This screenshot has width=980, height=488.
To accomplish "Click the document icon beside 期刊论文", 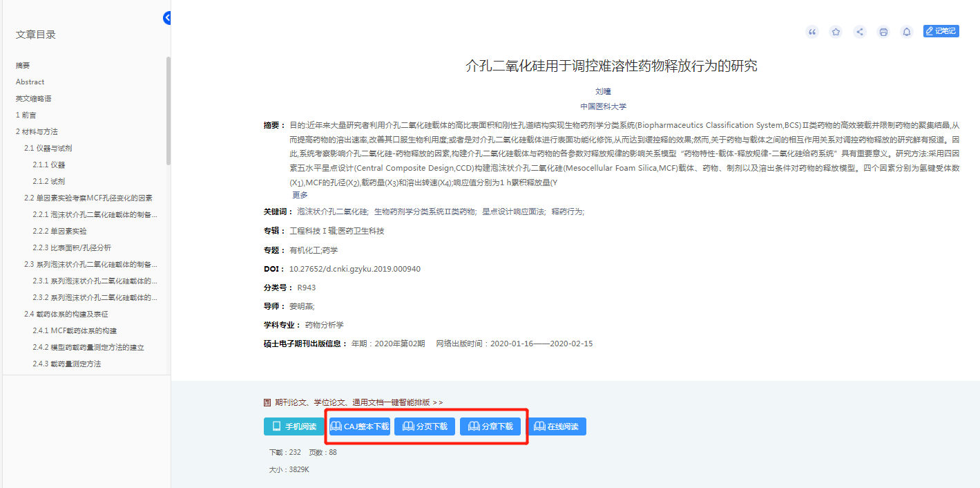I will (x=267, y=402).
